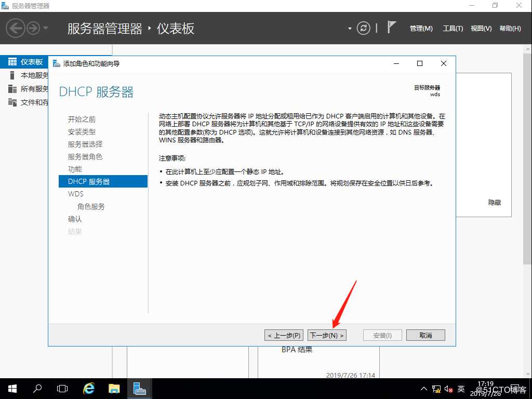Click 目标服务器 label in wizard header
This screenshot has height=399, width=532.
(x=427, y=87)
